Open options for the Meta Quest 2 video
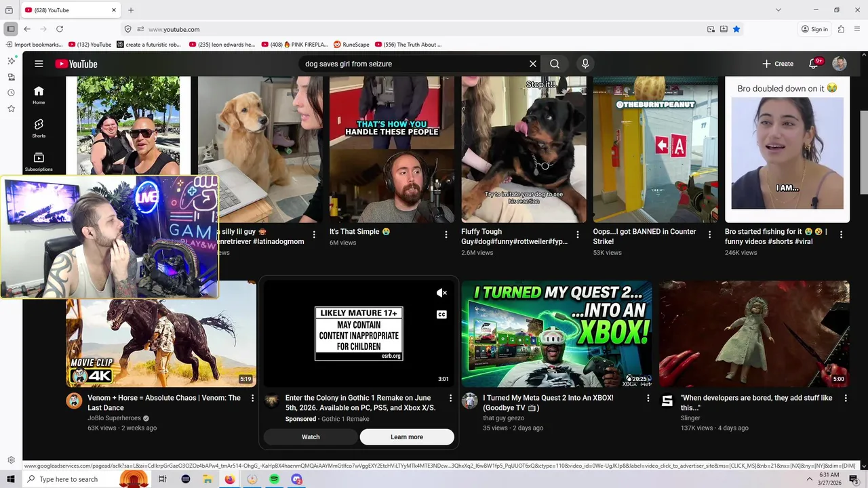 [648, 399]
